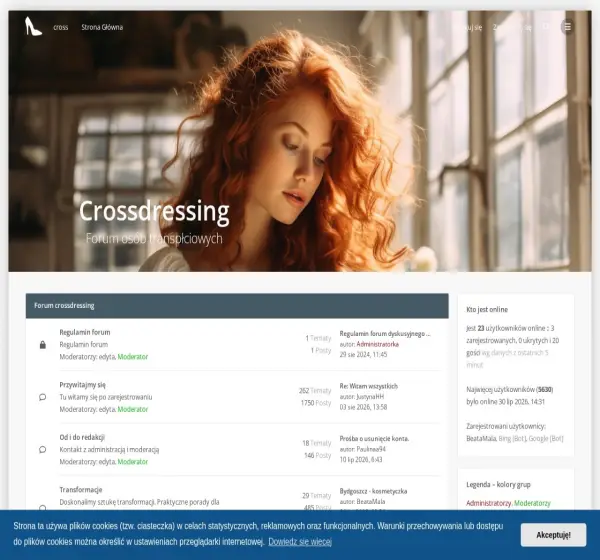Click Moderator link under Od i do redakcji

132,462
